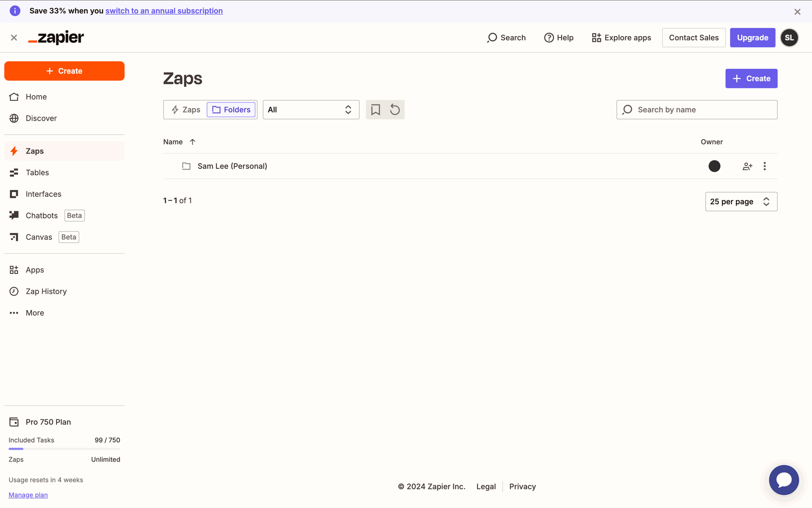Open Explore apps

pos(621,38)
